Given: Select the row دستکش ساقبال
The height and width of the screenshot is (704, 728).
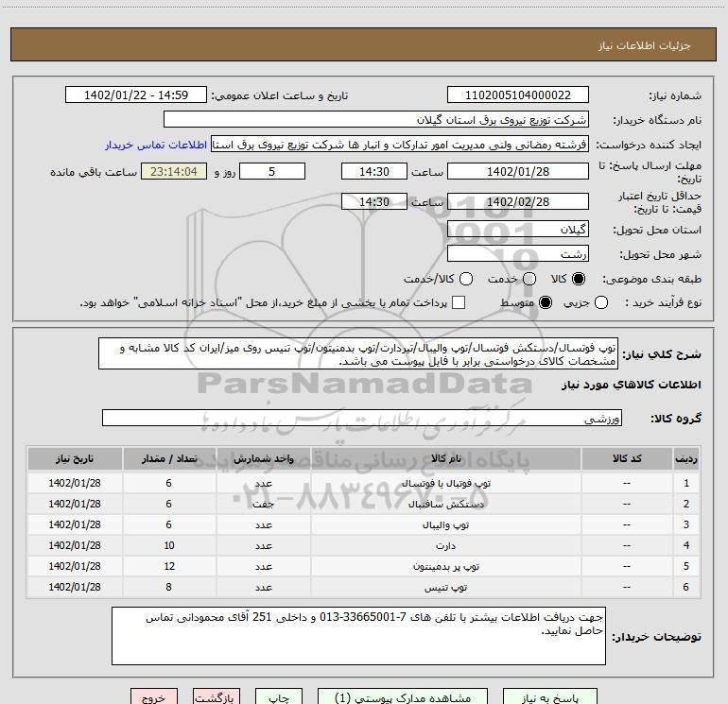Looking at the screenshot, I should (364, 504).
